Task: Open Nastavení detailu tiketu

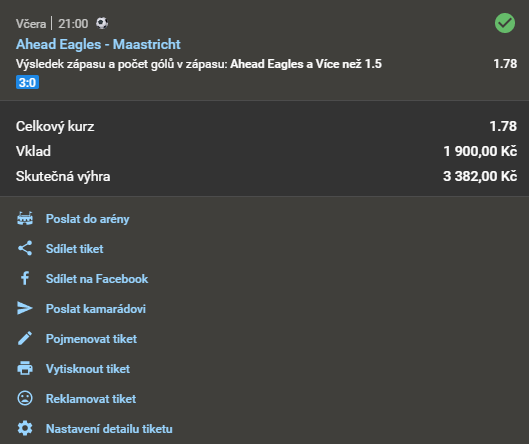Action: pyautogui.click(x=109, y=429)
